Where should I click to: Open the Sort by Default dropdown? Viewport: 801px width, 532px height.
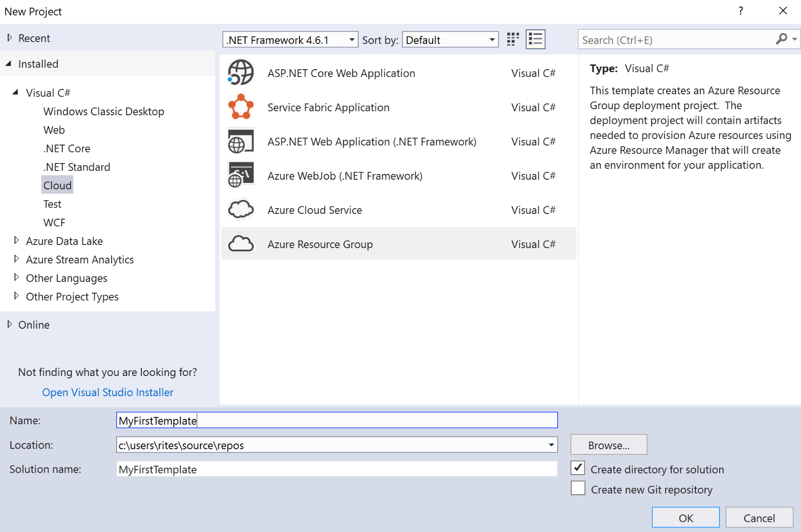(x=450, y=40)
